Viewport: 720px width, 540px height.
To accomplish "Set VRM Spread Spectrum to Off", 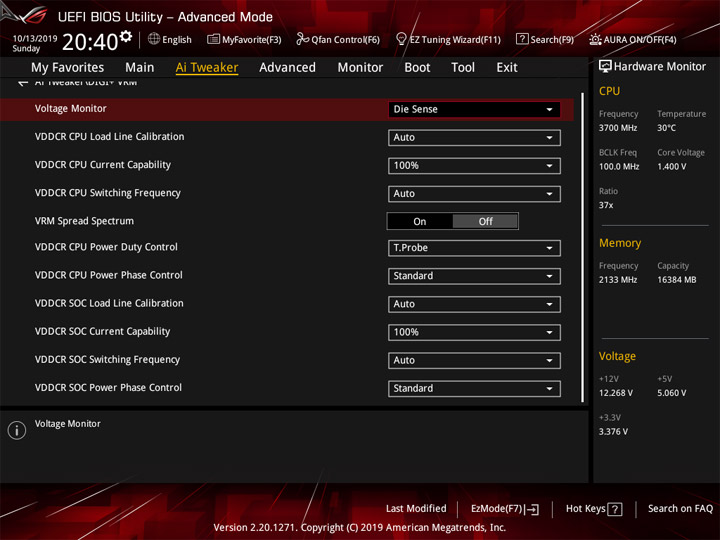I will pos(485,221).
